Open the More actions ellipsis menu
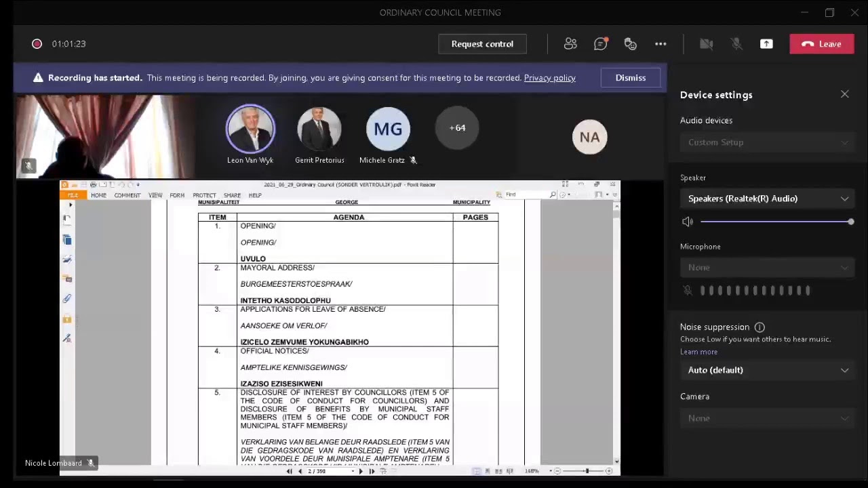 tap(660, 44)
